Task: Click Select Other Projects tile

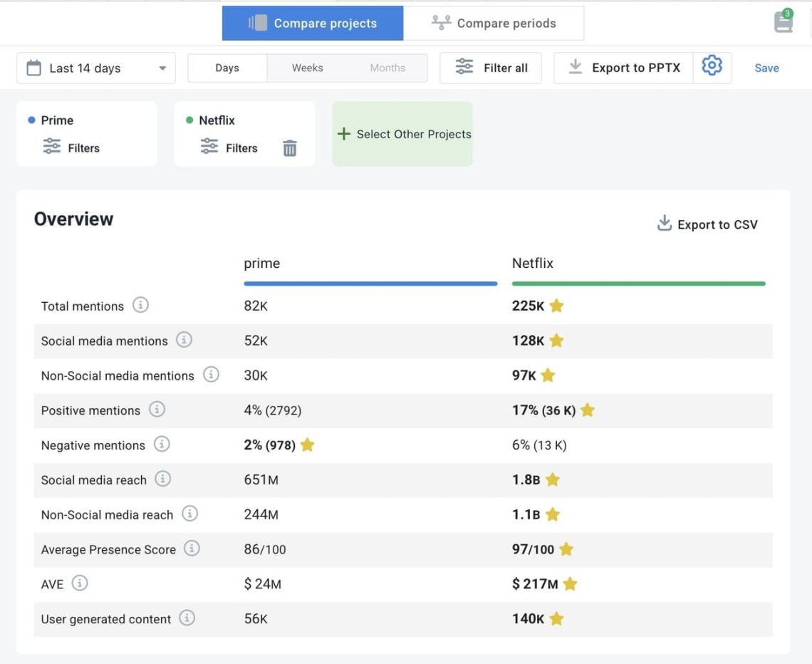Action: point(402,134)
